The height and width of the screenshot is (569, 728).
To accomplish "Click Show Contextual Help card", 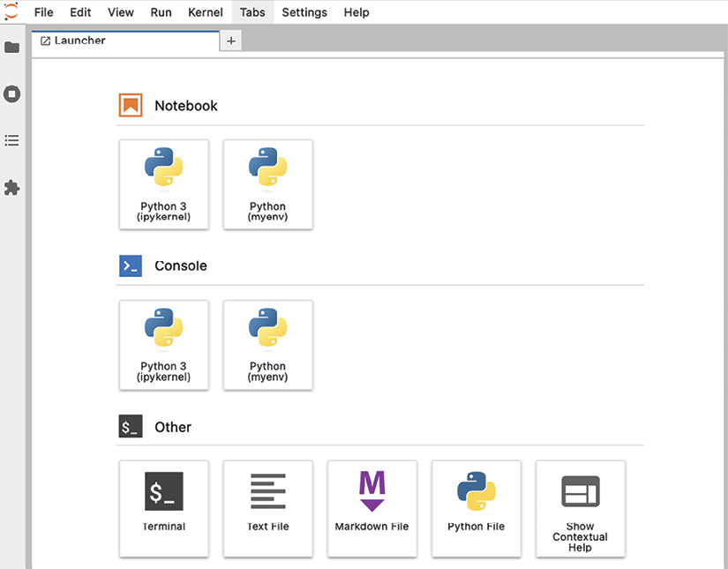I will (581, 509).
